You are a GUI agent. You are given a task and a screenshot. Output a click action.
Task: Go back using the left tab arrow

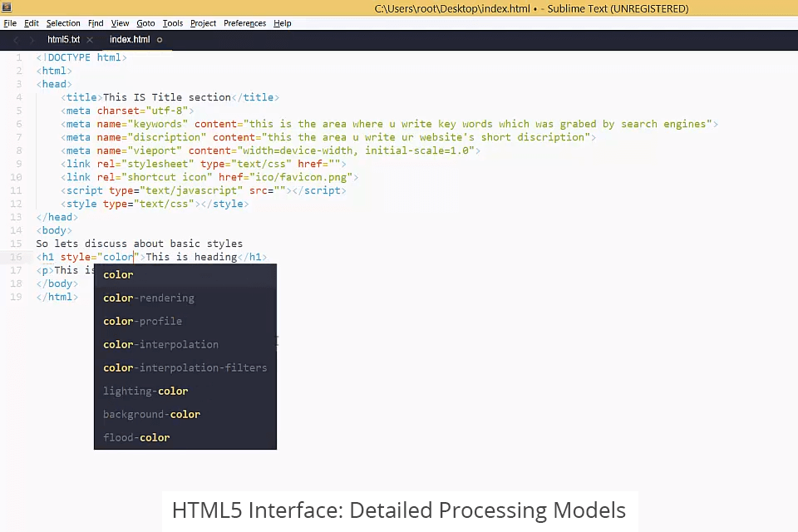coord(17,40)
